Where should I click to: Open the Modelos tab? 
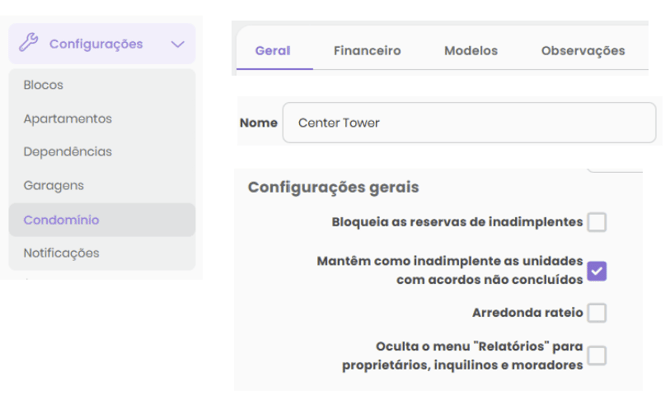click(x=471, y=51)
